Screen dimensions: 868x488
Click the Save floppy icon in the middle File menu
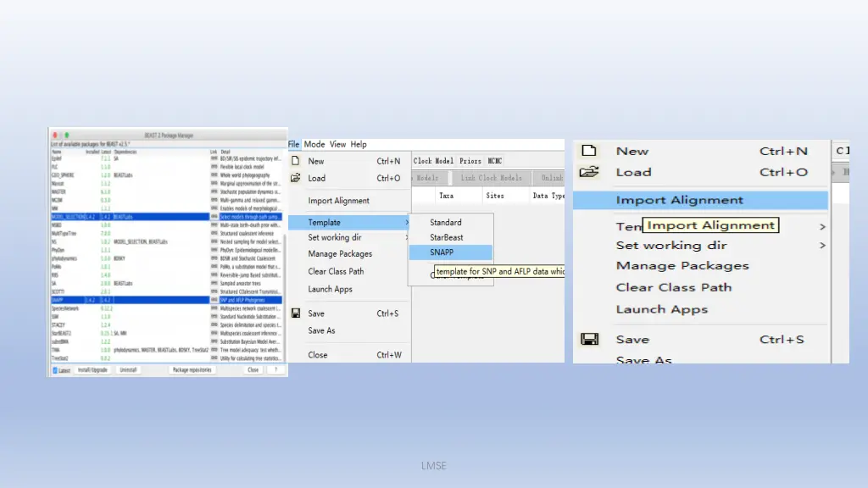(x=296, y=313)
